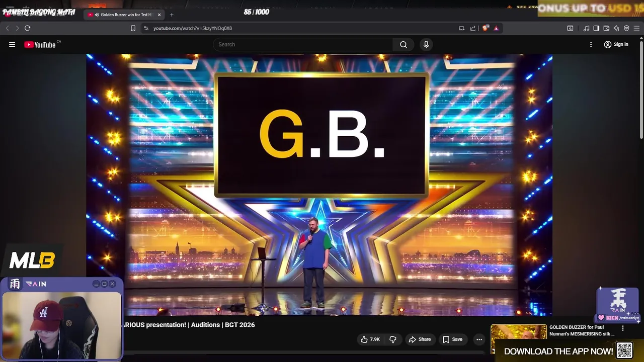
Task: Open the tab search icon in toolbar
Action: (570, 28)
